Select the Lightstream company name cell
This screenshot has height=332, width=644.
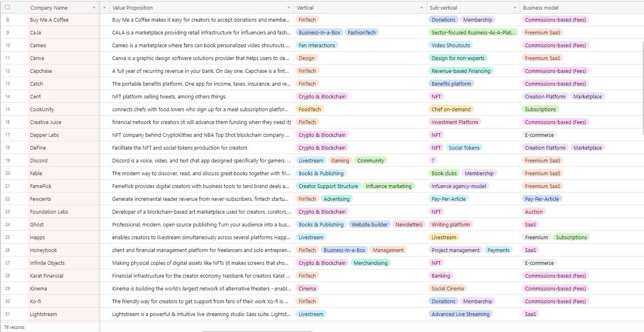[63, 314]
